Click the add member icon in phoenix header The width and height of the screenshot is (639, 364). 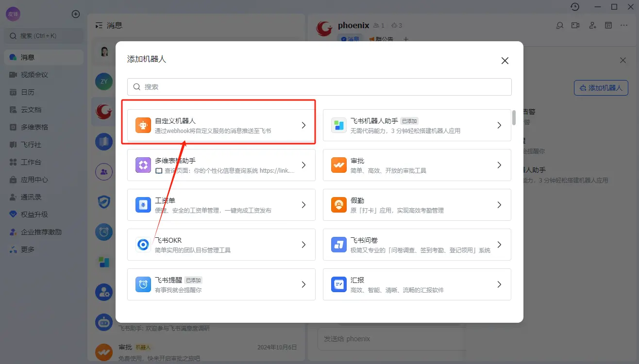click(592, 25)
